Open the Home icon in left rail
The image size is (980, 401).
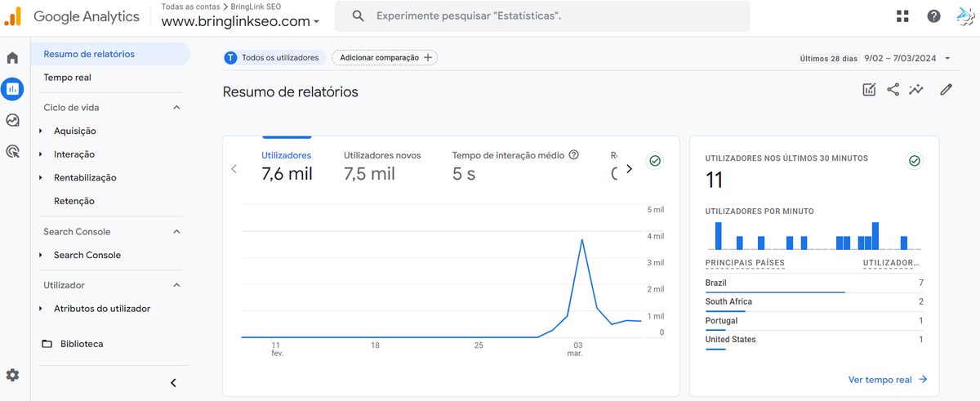(x=12, y=58)
